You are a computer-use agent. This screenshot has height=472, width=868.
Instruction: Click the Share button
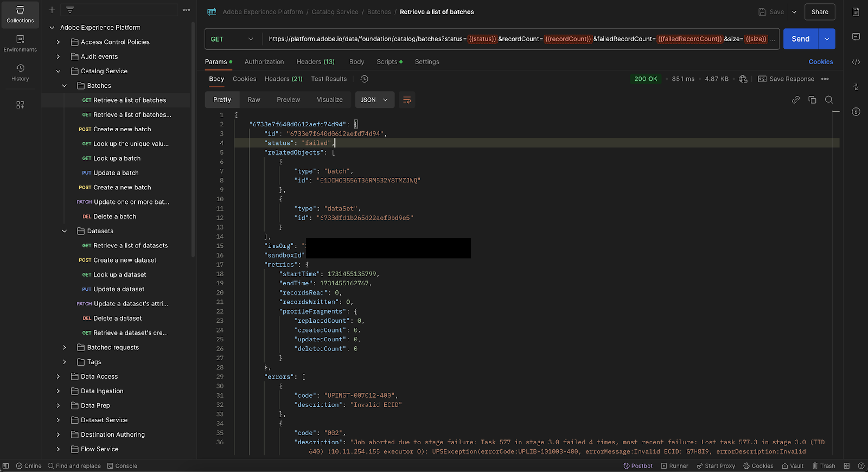click(x=820, y=12)
